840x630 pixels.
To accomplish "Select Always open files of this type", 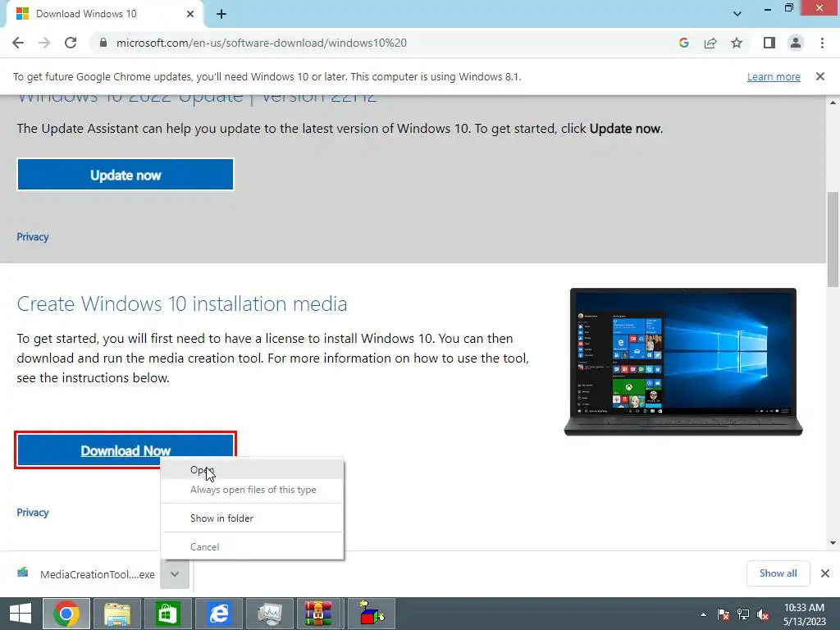I will pos(252,490).
